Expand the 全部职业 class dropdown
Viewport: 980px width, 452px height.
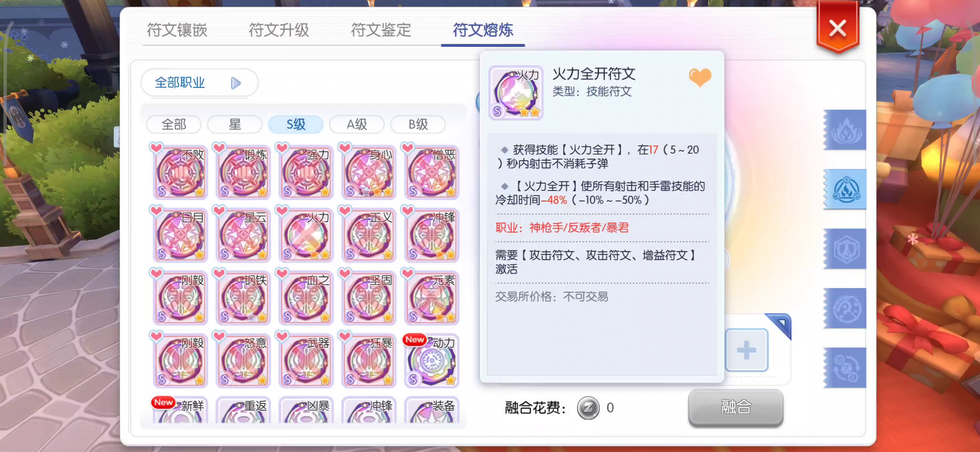199,83
